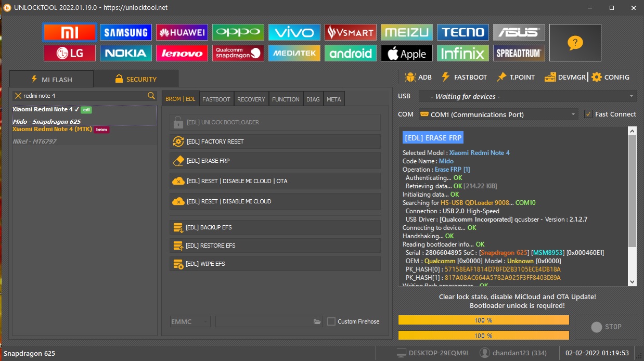Screen dimensions: 644x361
Task: Select the Mi brand logo
Action: [70, 32]
